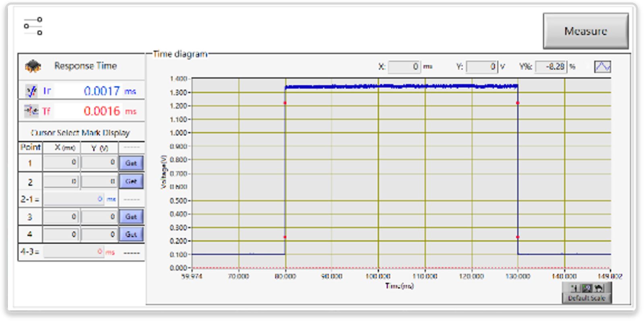Click the settings sliders icon at top left

coord(33,26)
